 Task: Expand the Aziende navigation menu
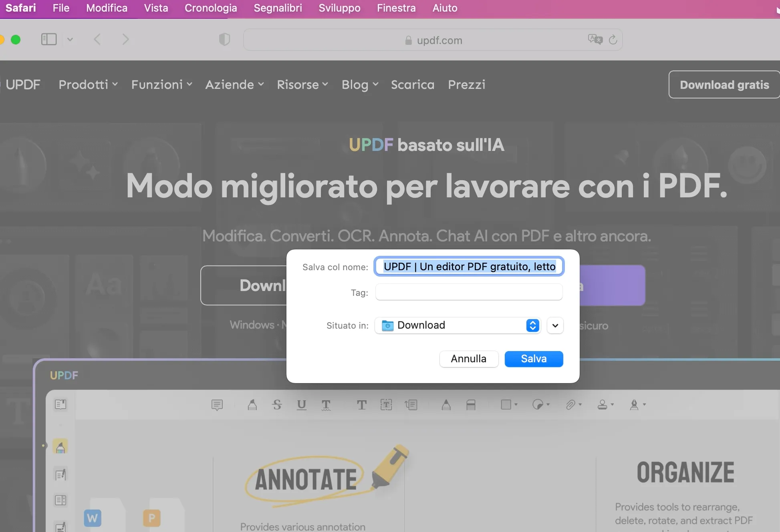coord(234,84)
